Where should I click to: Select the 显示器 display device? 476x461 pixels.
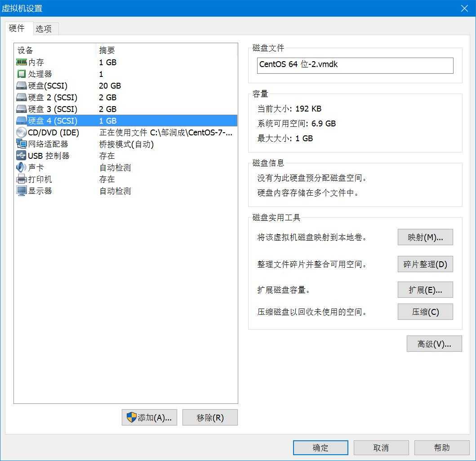tap(36, 191)
